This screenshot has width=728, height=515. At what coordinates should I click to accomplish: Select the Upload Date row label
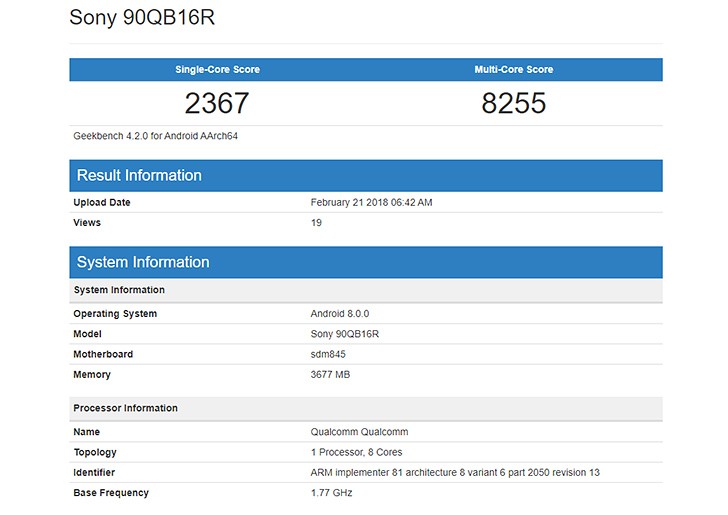point(102,202)
